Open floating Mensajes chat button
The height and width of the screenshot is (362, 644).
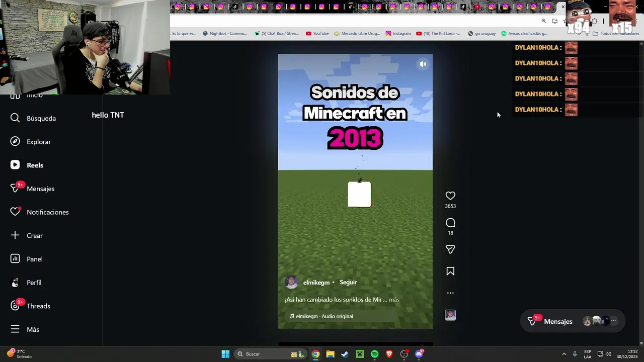[x=573, y=321]
